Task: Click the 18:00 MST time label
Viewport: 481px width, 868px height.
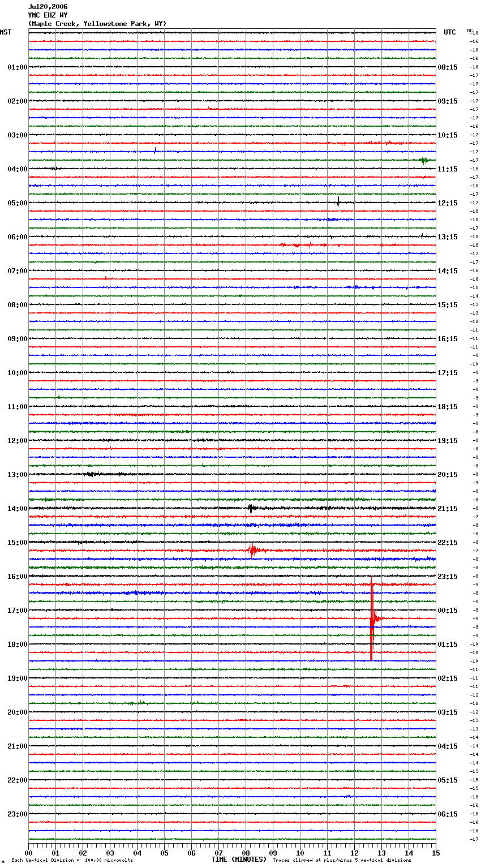Action: [18, 644]
